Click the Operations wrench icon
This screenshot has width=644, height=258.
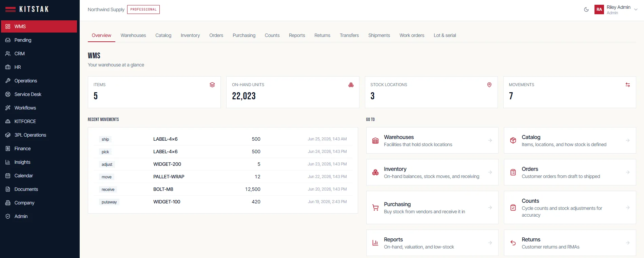8,81
